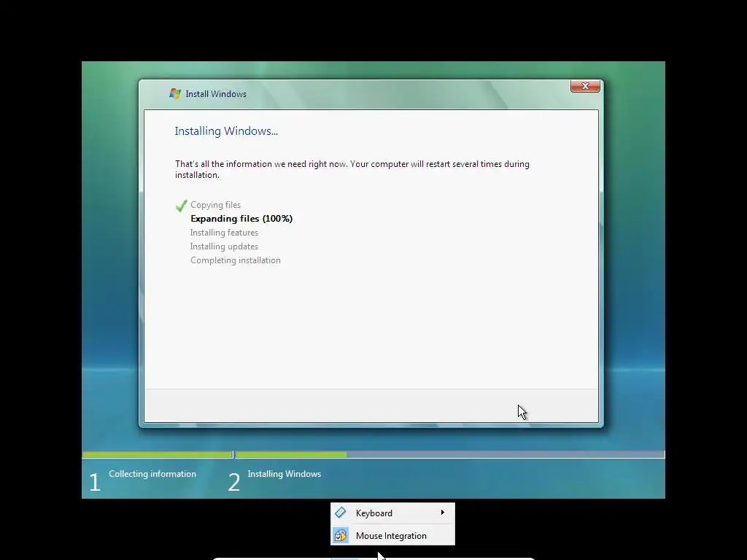Expand the Keyboard submenu arrow

pos(443,513)
